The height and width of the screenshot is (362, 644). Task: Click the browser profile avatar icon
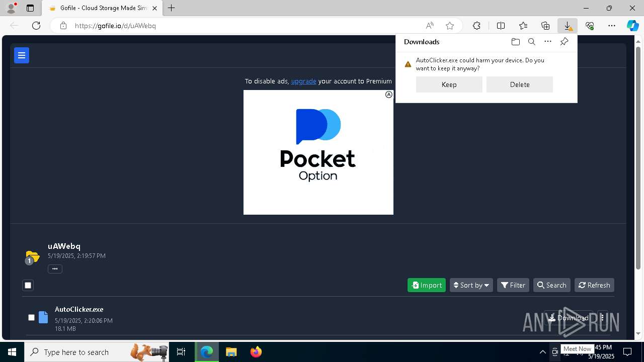pos(11,8)
